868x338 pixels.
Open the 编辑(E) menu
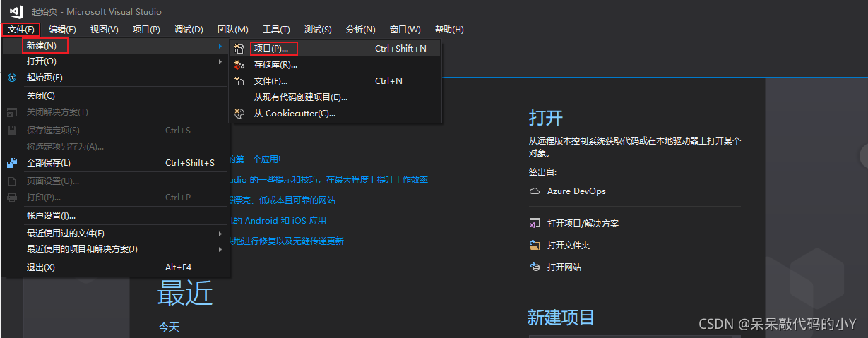tap(62, 30)
